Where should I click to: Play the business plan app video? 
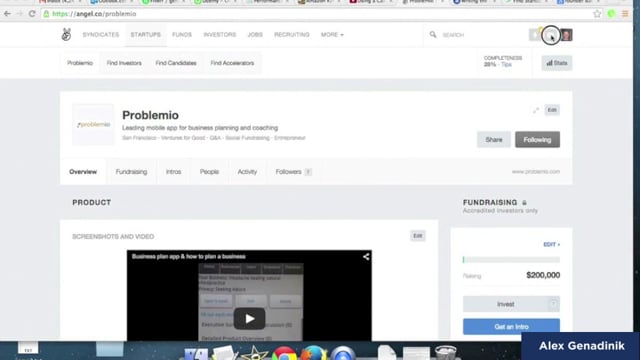coord(249,318)
